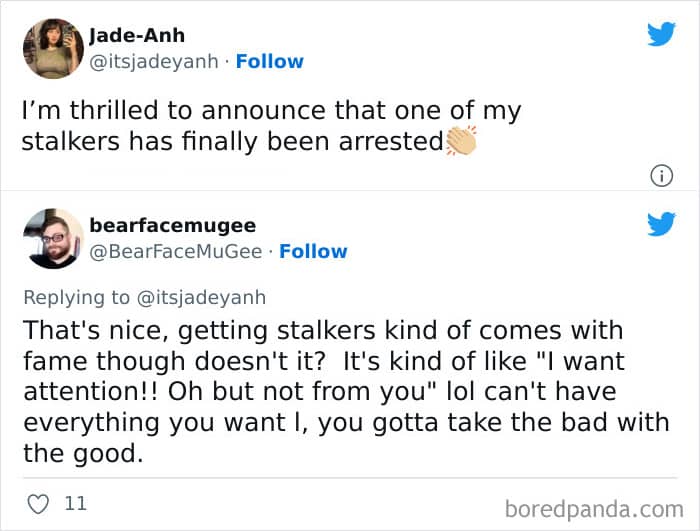Follow bearfacemugee via the Follow link
Screen dimensions: 700x531
pyautogui.click(x=313, y=251)
